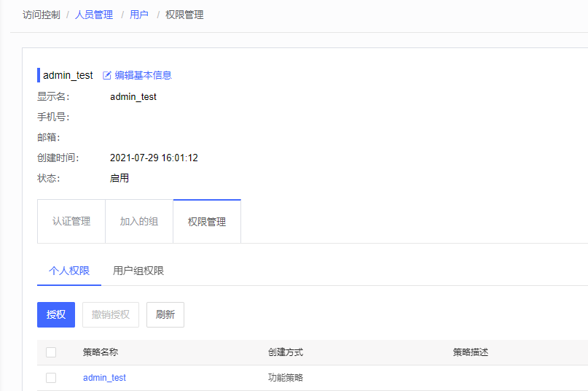Switch to 用户组权限 sub-tab
This screenshot has width=588, height=391.
click(138, 271)
